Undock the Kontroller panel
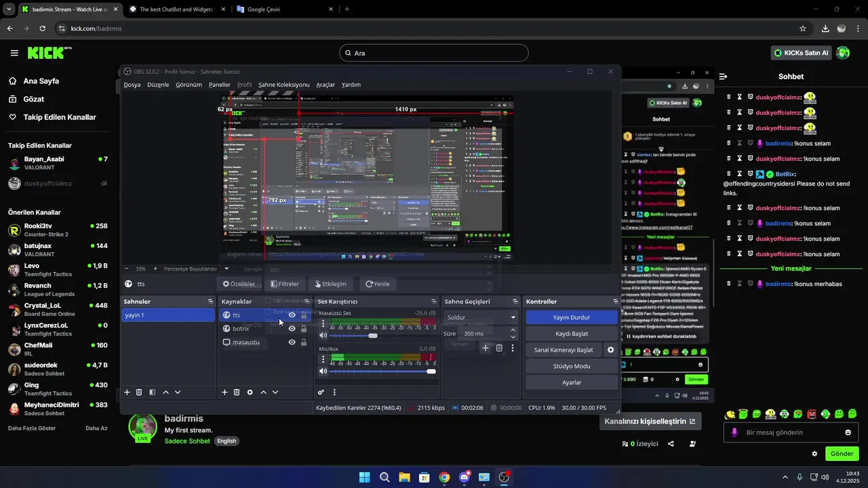 pos(616,302)
